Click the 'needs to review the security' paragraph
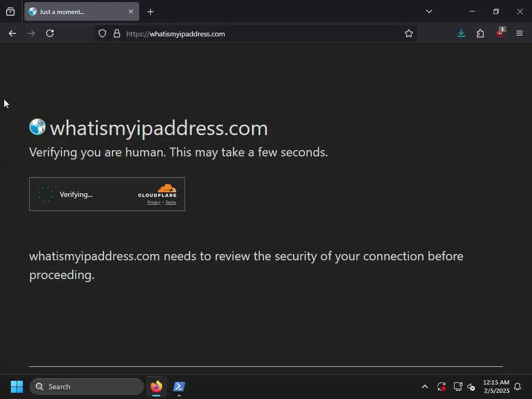The height and width of the screenshot is (399, 532). tap(246, 265)
